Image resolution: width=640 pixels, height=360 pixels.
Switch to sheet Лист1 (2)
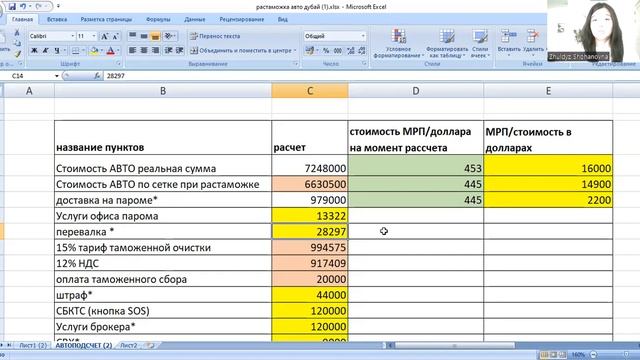[x=33, y=345]
